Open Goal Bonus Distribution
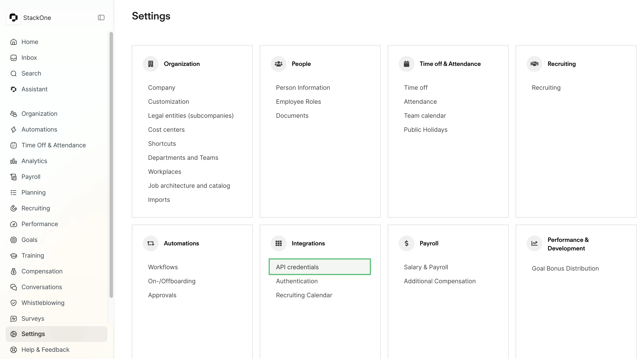The width and height of the screenshot is (644, 359). (565, 268)
